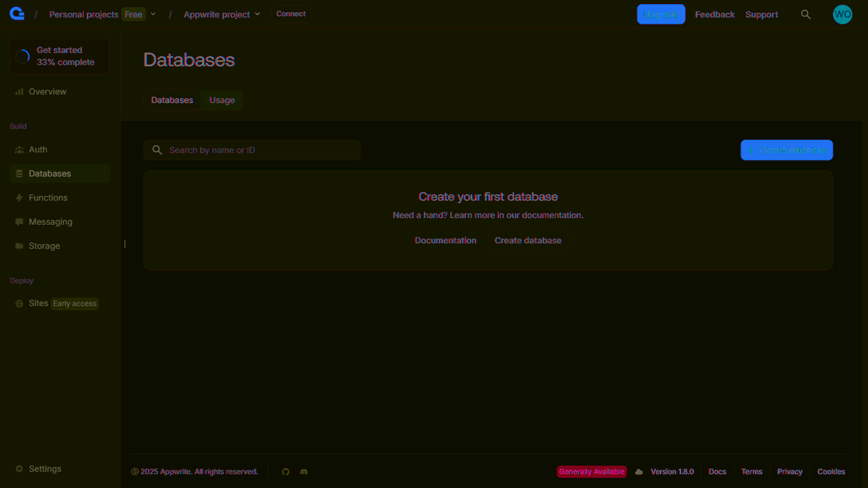Screen dimensions: 868x488
Task: Open Appwrite's GitHub from the footer
Action: point(285,471)
